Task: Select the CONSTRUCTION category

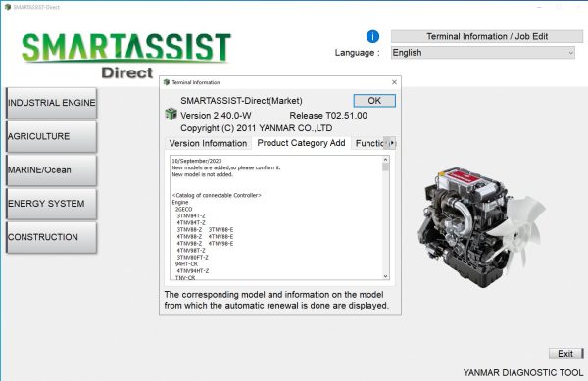Action: pyautogui.click(x=51, y=237)
